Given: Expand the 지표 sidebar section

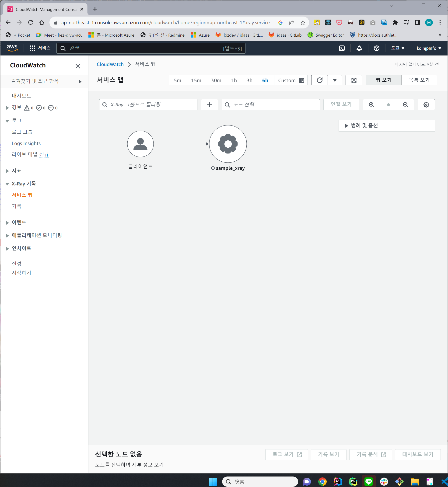Looking at the screenshot, I should coord(17,171).
